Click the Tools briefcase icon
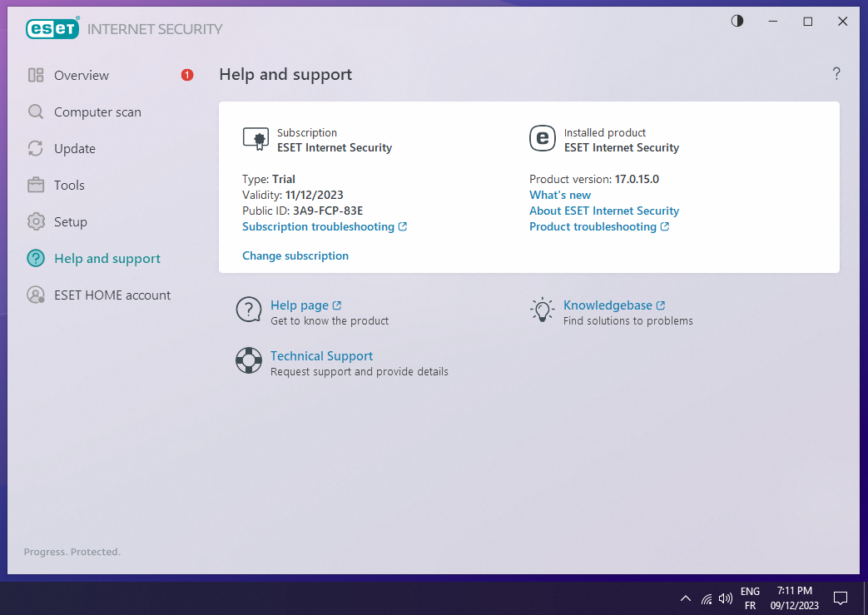 point(36,185)
